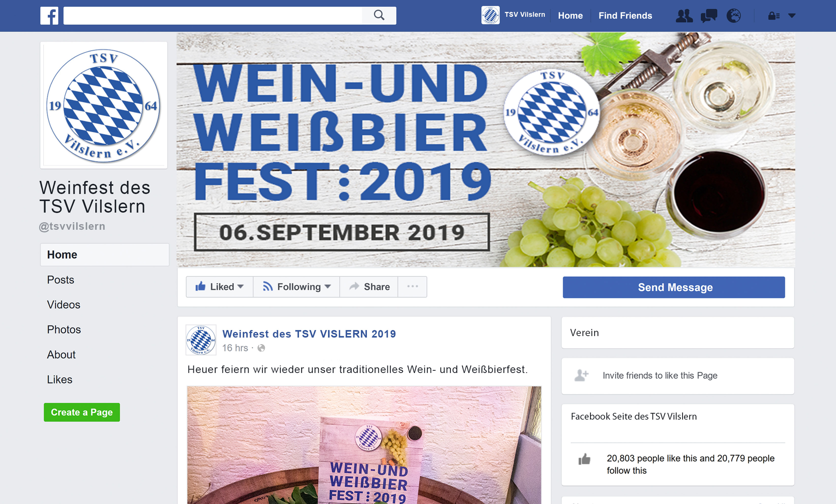Click the search magnifier icon
836x504 pixels.
click(379, 15)
